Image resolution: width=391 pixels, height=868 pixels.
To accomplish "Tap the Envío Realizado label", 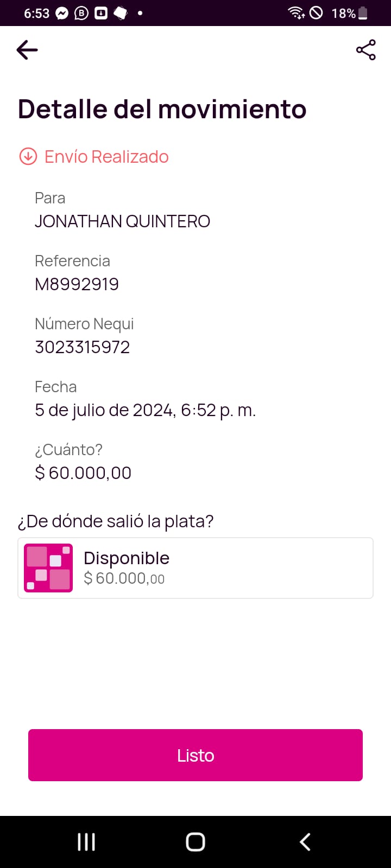I will tap(106, 156).
